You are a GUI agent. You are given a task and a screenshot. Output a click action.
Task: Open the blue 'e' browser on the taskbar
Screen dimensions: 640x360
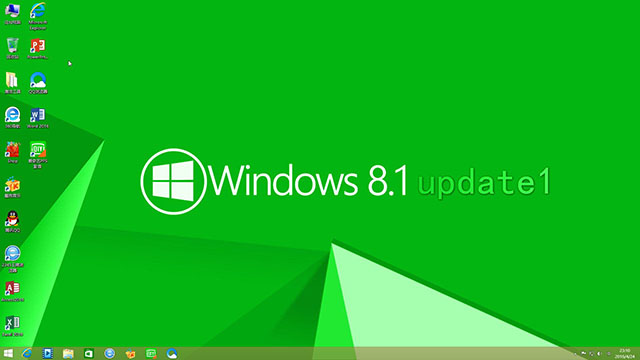(x=109, y=353)
